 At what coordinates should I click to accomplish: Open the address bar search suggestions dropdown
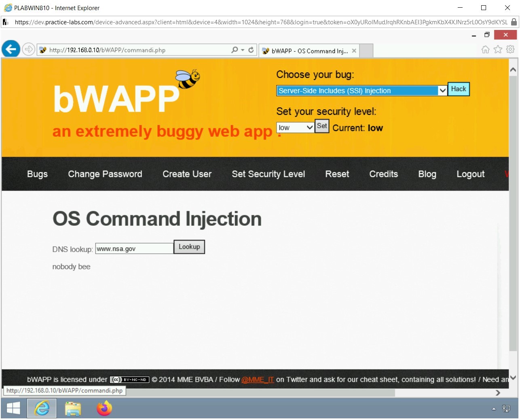coord(243,50)
